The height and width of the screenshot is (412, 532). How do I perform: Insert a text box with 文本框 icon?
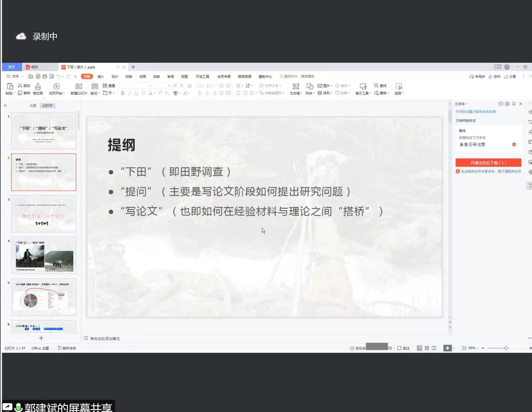click(x=296, y=87)
